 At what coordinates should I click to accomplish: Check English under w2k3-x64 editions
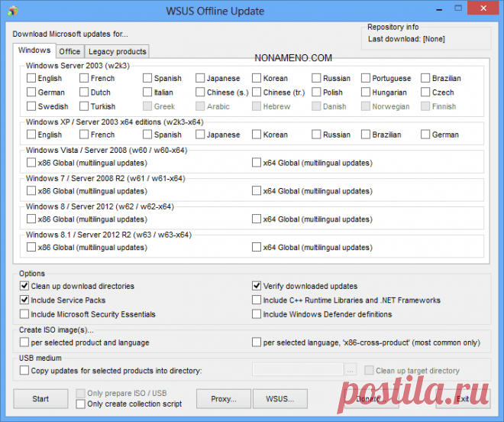coord(31,135)
